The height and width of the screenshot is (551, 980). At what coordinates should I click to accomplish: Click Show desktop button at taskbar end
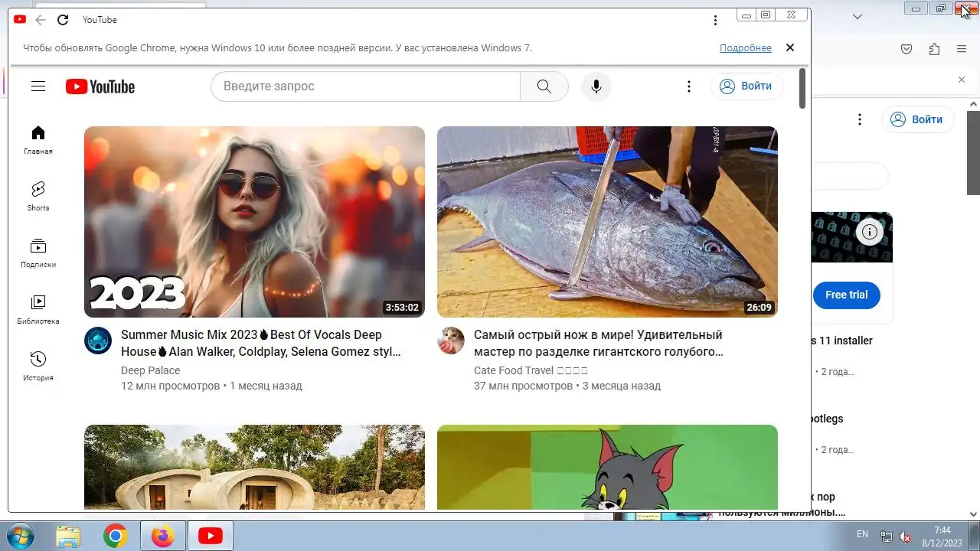click(975, 536)
